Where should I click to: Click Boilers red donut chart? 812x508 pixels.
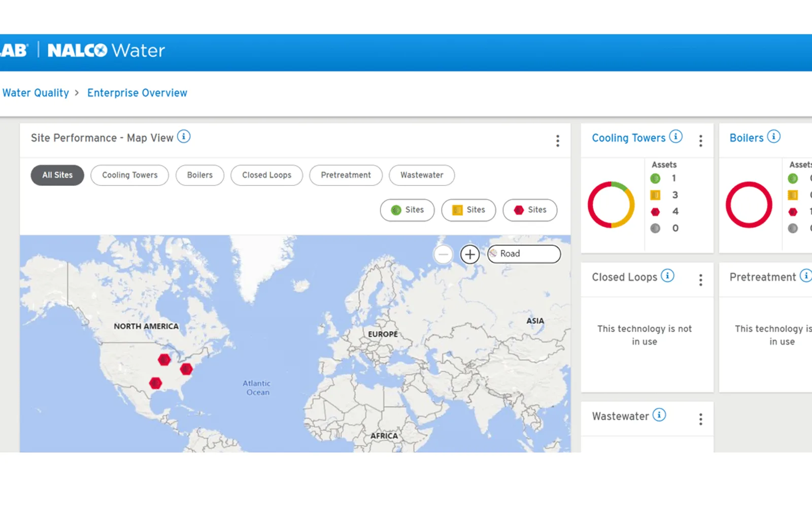[x=749, y=205]
